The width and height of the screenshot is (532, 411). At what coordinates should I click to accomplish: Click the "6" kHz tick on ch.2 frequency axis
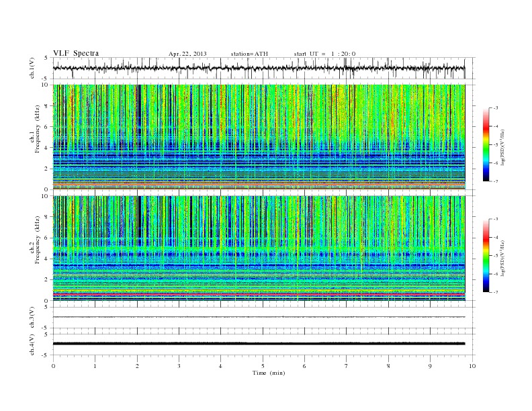pyautogui.click(x=47, y=238)
